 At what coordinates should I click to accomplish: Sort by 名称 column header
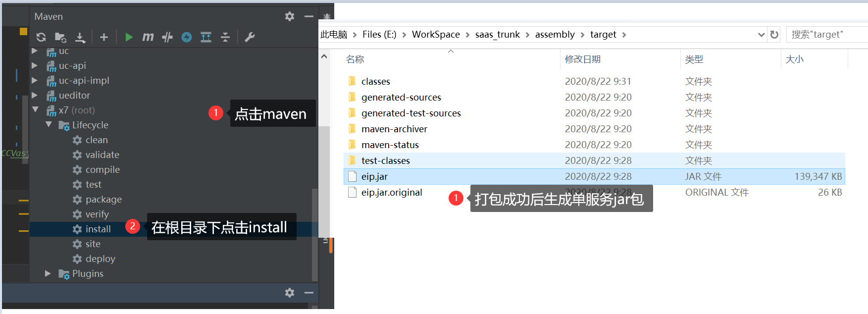tap(355, 59)
